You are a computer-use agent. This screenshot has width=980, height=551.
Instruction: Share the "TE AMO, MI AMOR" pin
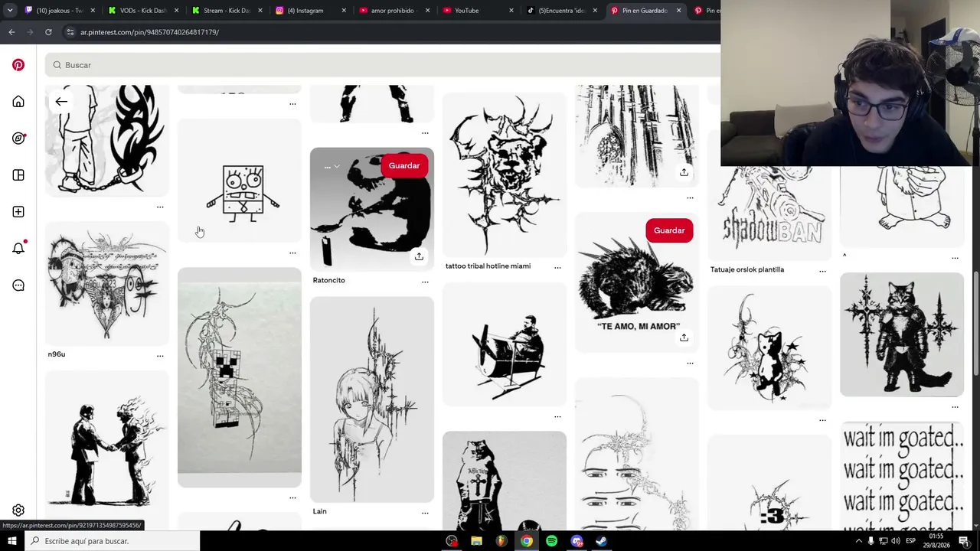[x=684, y=337]
